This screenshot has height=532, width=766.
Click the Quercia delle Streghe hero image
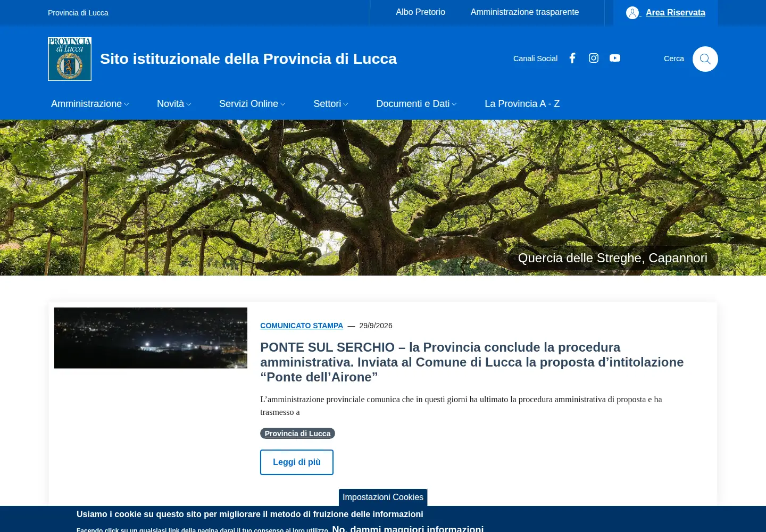pyautogui.click(x=383, y=197)
